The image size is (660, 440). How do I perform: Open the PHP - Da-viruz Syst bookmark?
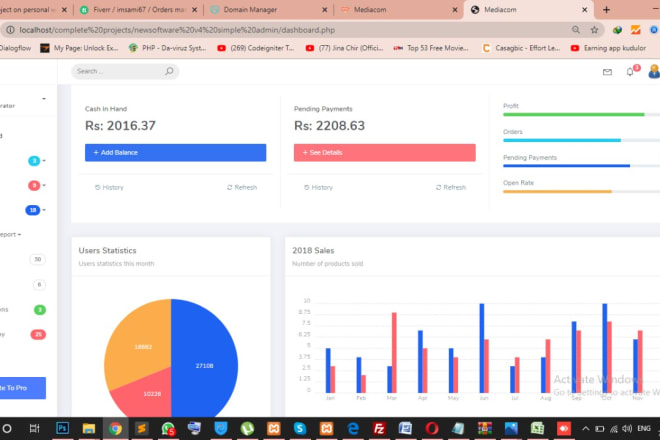(x=168, y=48)
